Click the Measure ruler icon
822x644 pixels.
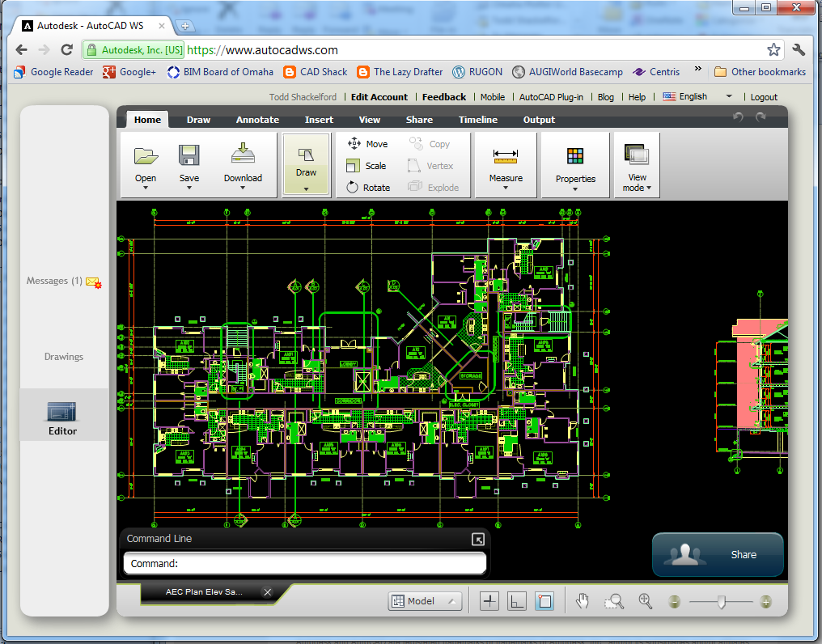pos(505,155)
